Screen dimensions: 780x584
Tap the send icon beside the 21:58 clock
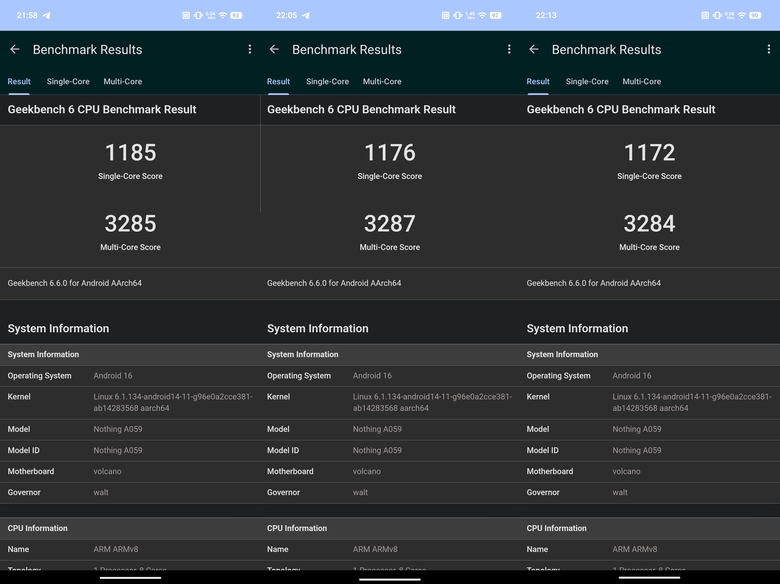point(47,16)
